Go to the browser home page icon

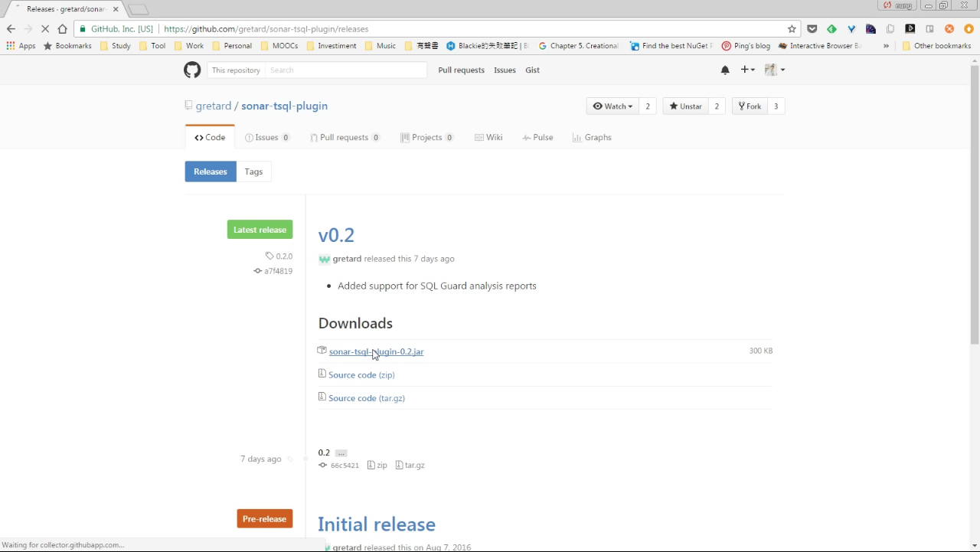click(62, 29)
